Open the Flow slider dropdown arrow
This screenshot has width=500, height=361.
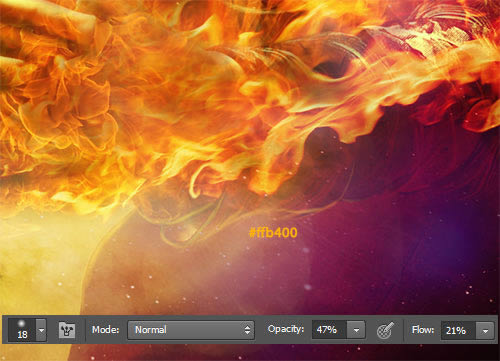485,330
